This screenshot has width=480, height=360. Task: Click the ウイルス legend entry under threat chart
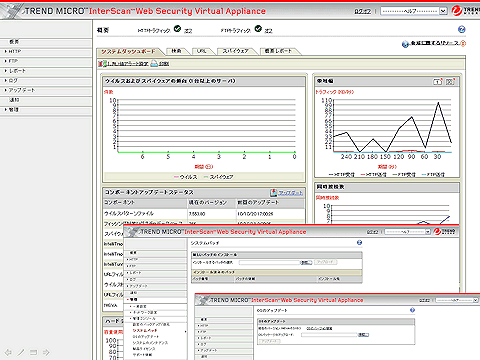(x=185, y=177)
